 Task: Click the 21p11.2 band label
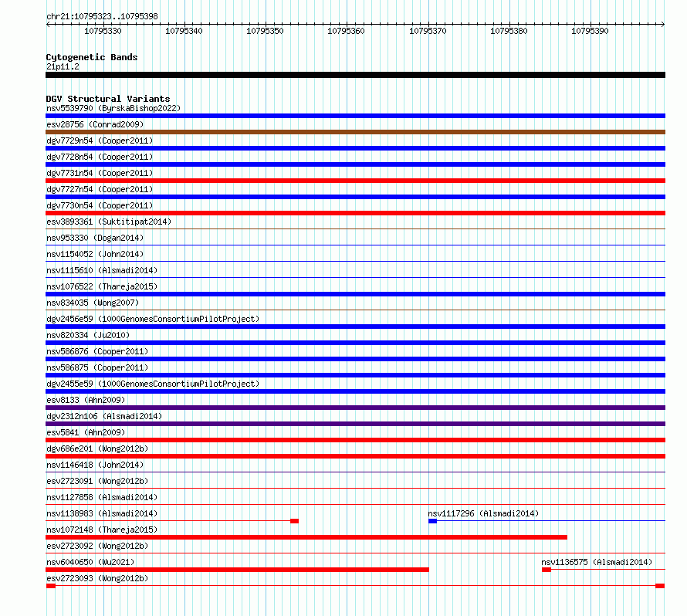tap(63, 66)
